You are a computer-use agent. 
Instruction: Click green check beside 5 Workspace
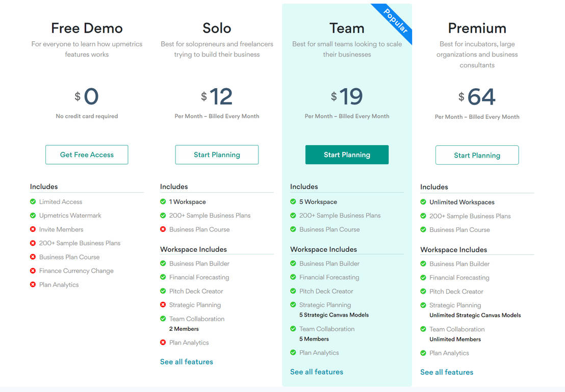(293, 201)
